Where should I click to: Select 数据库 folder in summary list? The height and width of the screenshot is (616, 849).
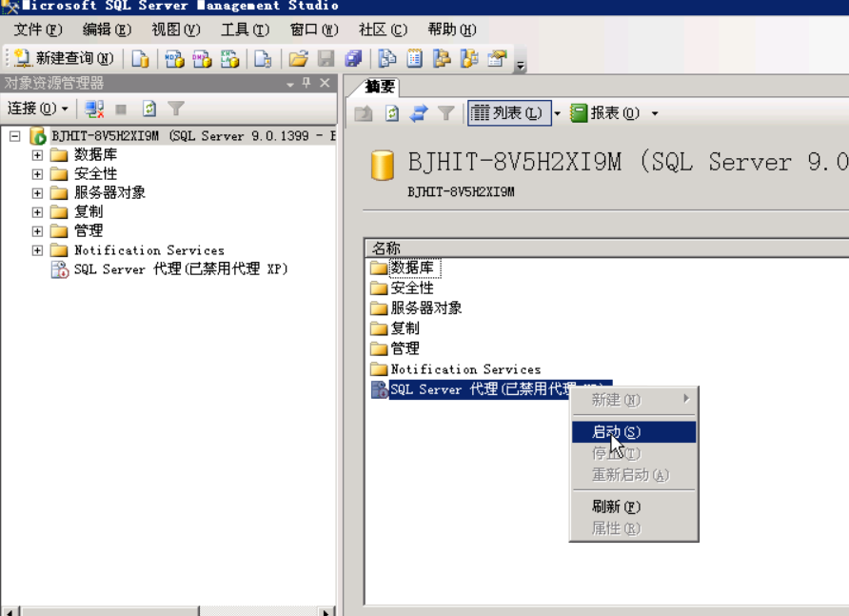[x=412, y=268]
